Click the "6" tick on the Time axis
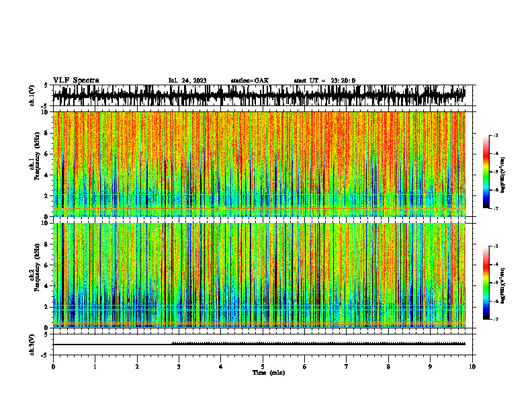Image resolution: width=532 pixels, height=411 pixels. point(305,367)
